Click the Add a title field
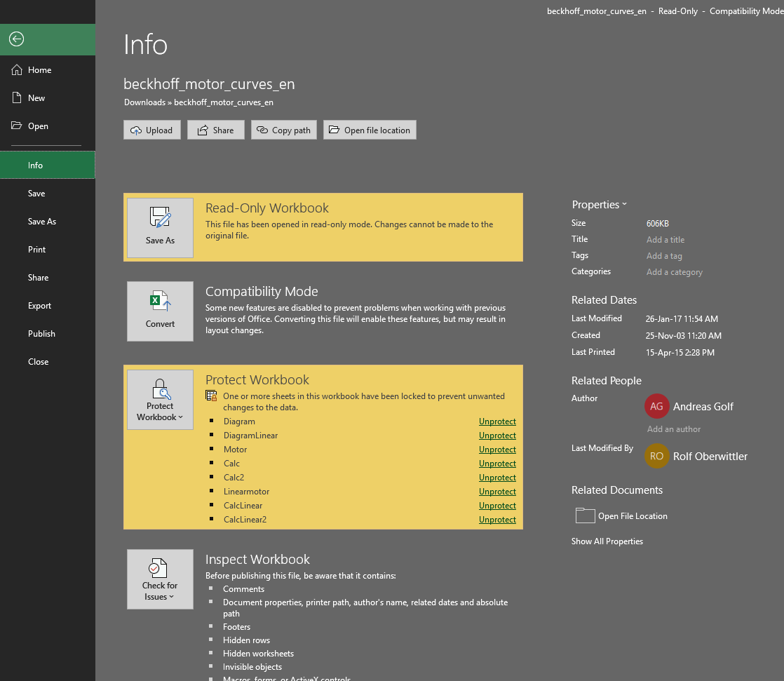Screen dimensions: 784x681 [665, 239]
